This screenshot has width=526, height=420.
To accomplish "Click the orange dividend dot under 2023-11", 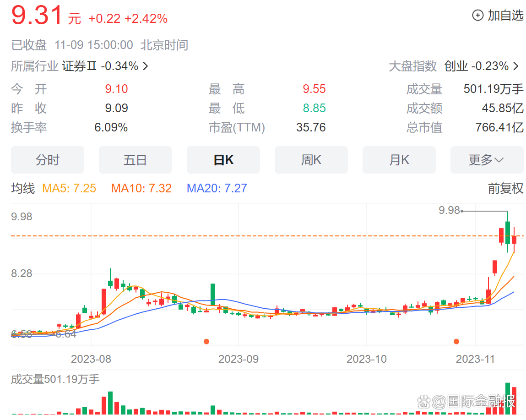I will [x=456, y=341].
